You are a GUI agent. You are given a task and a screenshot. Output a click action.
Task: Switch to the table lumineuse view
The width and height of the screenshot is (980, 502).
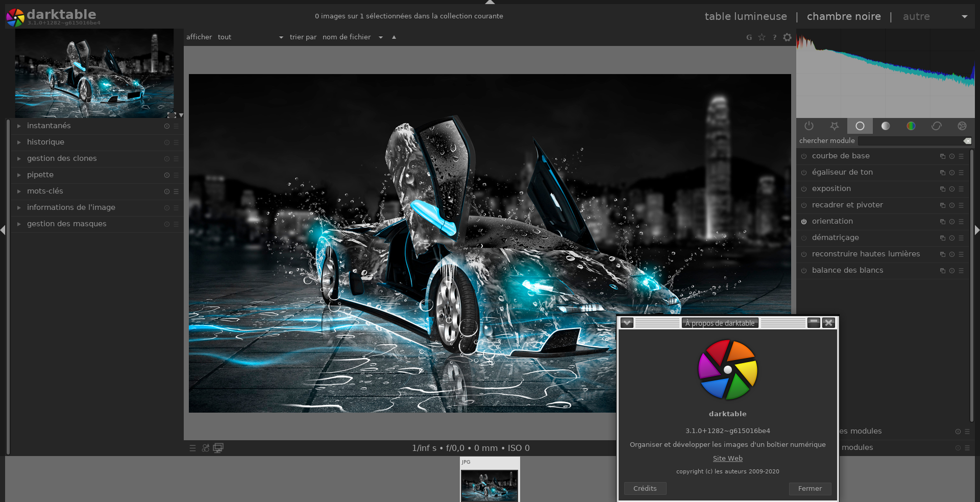(746, 16)
